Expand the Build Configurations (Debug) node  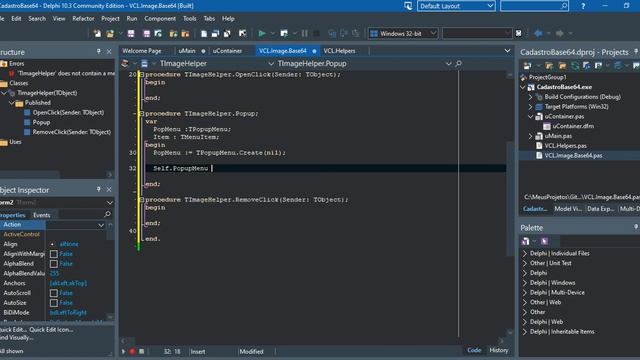click(x=531, y=97)
